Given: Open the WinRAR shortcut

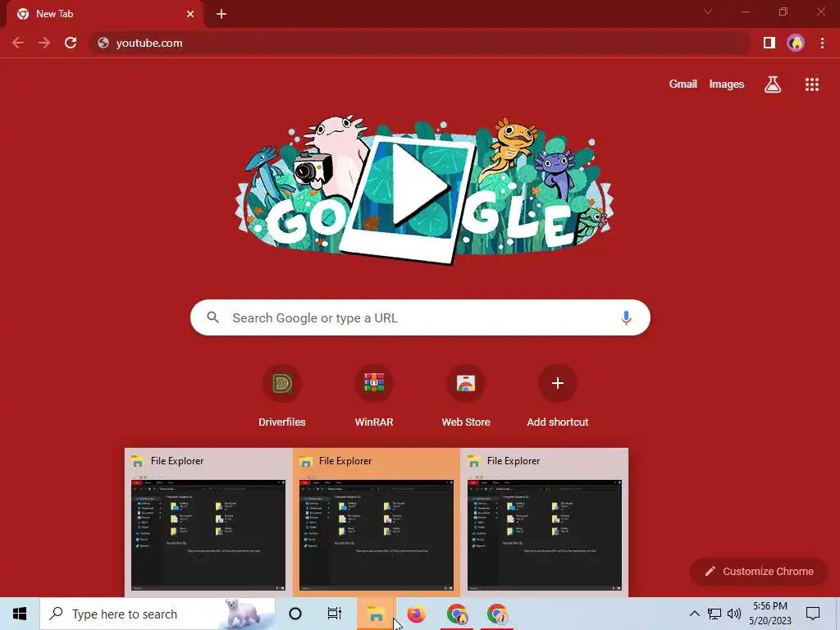Looking at the screenshot, I should pyautogui.click(x=374, y=396).
